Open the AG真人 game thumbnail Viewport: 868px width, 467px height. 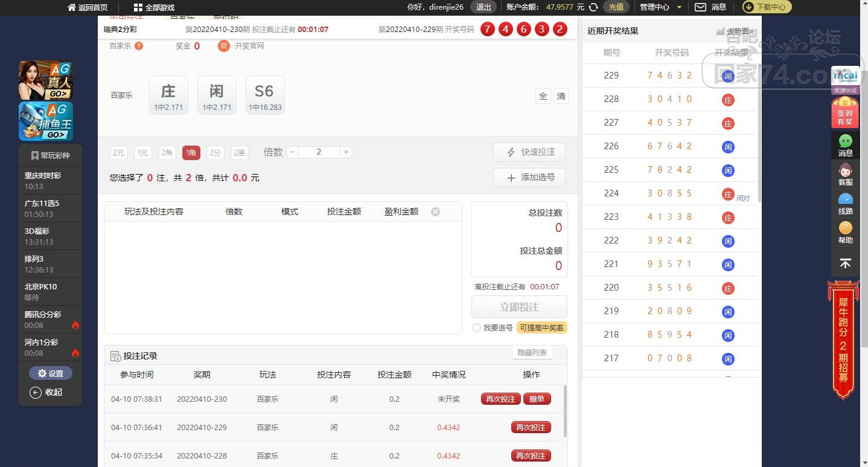tap(46, 80)
